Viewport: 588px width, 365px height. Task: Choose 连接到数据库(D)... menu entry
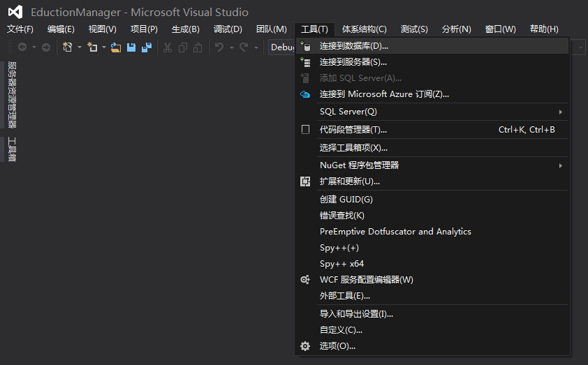[432, 46]
